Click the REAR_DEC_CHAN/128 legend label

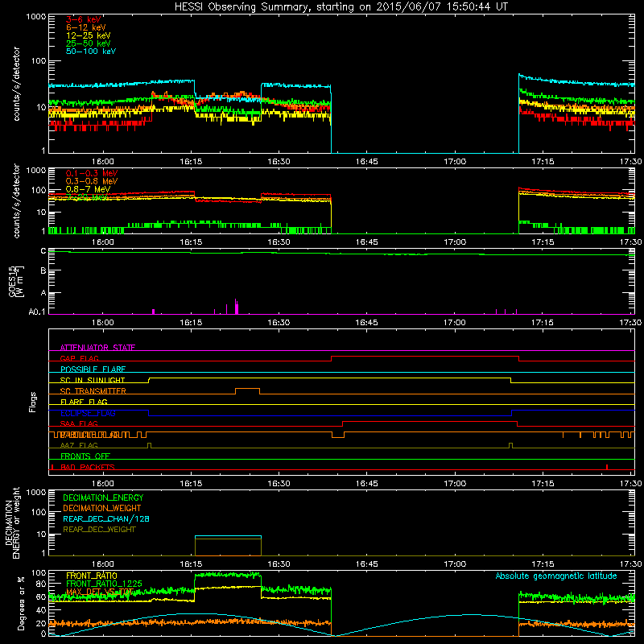click(x=106, y=518)
